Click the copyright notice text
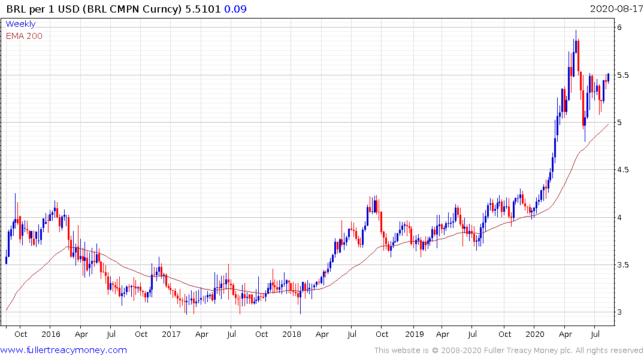Screen dimensions: 644x359 [509, 351]
